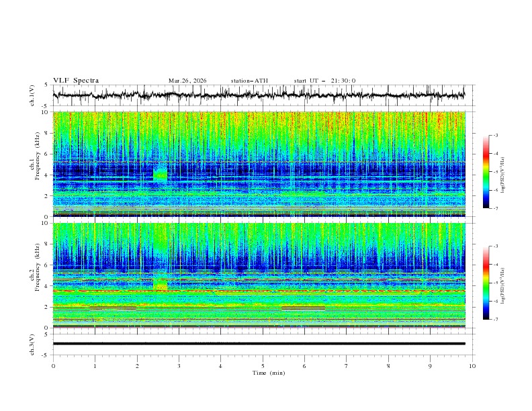Viewport: 532px width, 411px height.
Task: Click the green burst near 4 kHz in the ch.1 spectrogram
Action: (160, 175)
